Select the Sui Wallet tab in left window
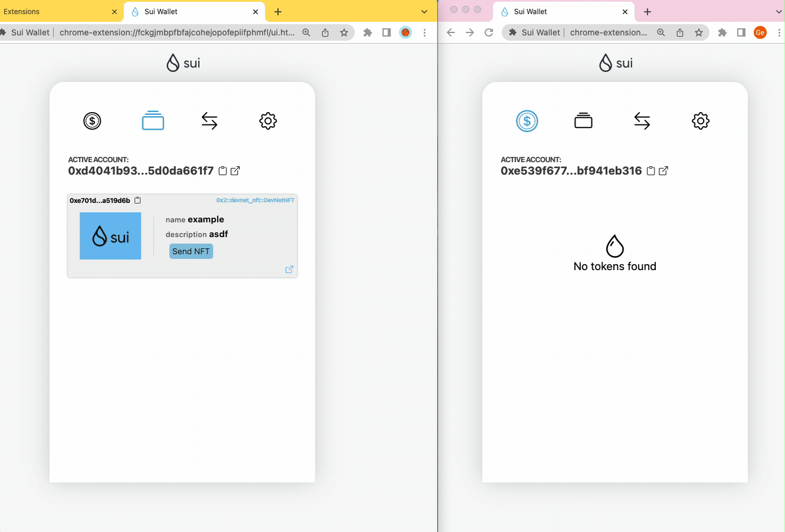Screen dimensions: 785x532 tap(195, 12)
